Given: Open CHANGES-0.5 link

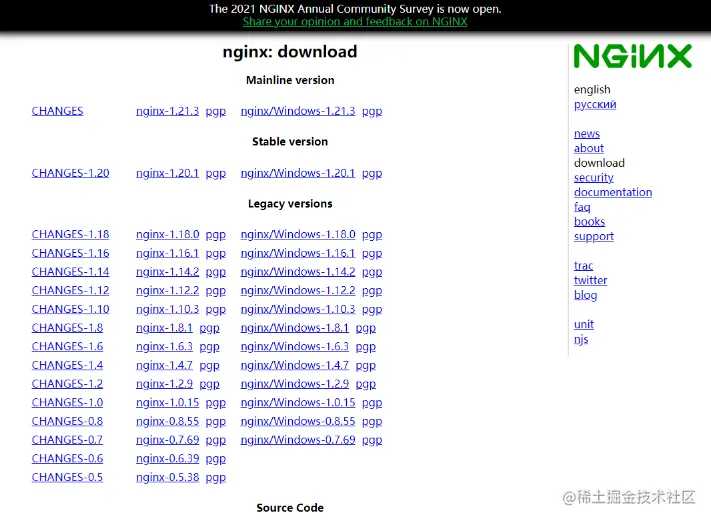Looking at the screenshot, I should pyautogui.click(x=67, y=477).
